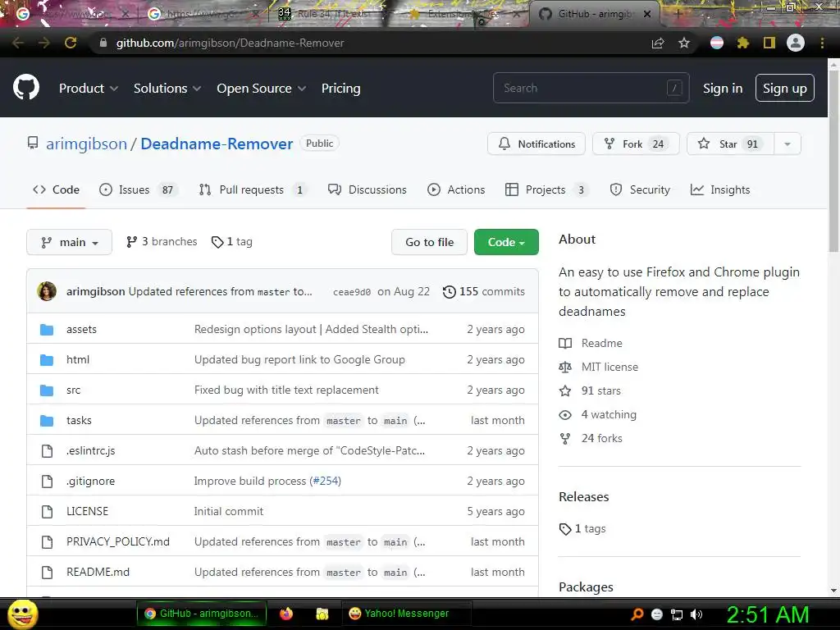Click the branches icon next to 3 branches
This screenshot has height=630, width=840.
[x=132, y=242]
